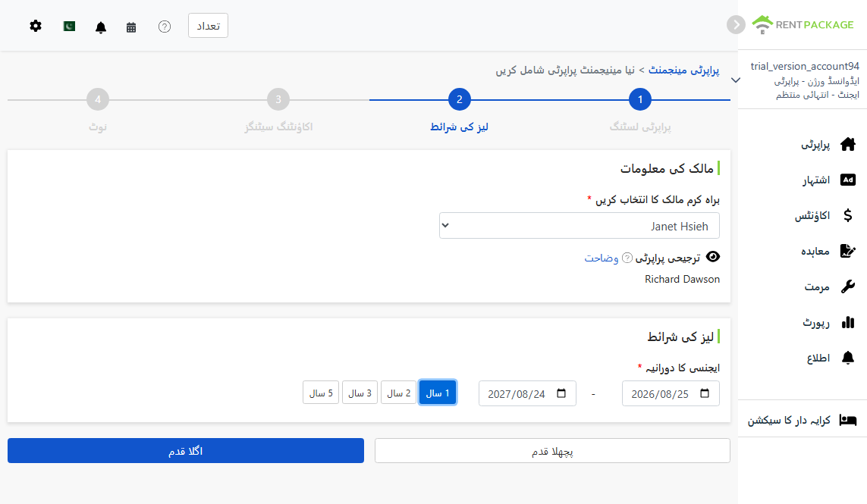
Task: Select the 3 سال duration option
Action: pos(360,393)
